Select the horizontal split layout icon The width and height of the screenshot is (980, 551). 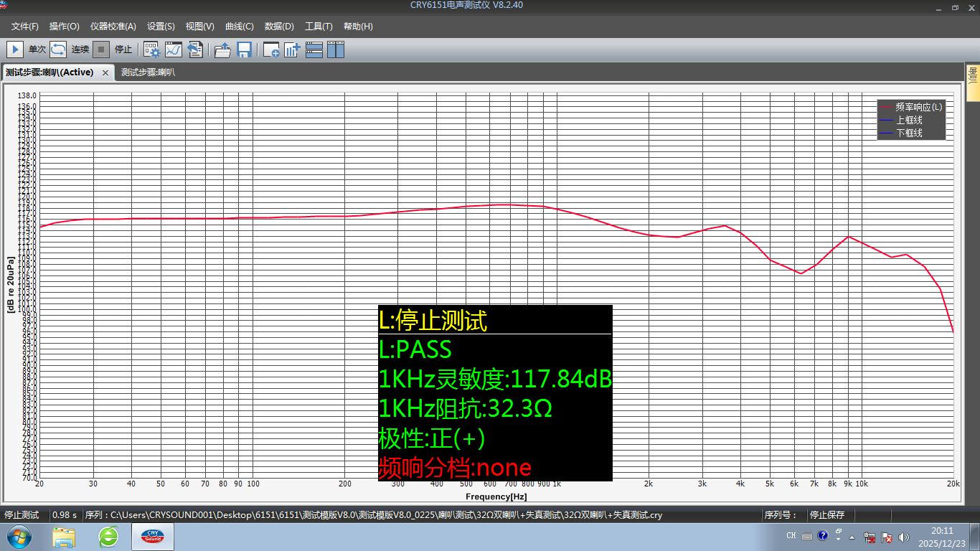(x=314, y=50)
